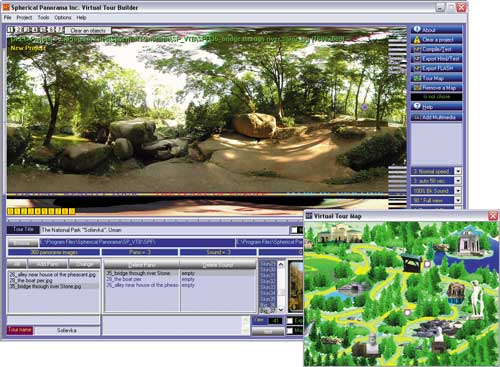This screenshot has width=500, height=367.
Task: Click the Tour name field with Sofievka
Action: pos(67,330)
